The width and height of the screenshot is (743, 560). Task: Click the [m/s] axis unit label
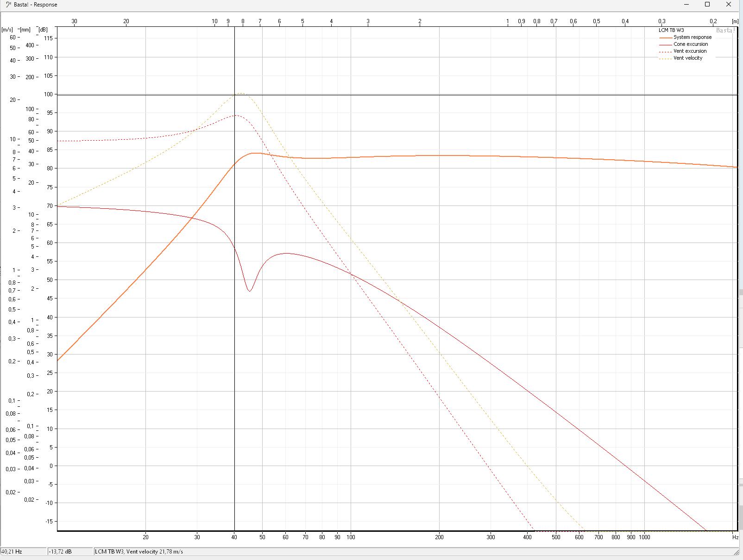pyautogui.click(x=7, y=30)
